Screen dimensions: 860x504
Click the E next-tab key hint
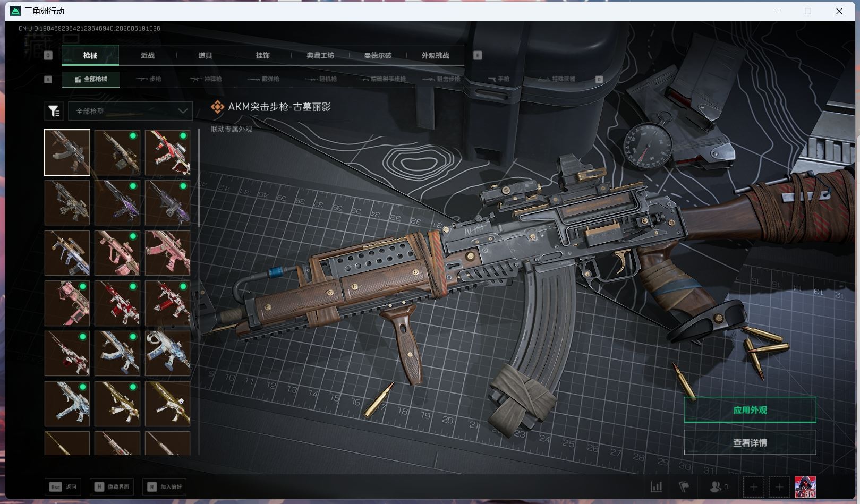click(x=478, y=55)
